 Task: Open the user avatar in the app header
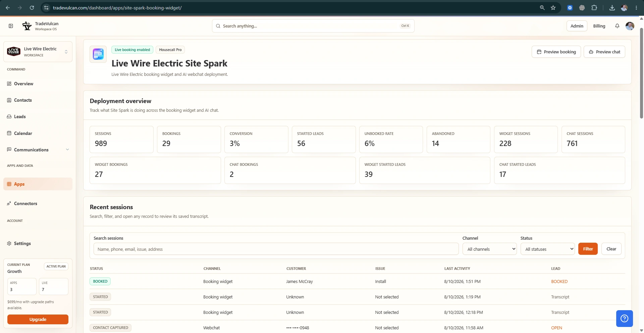pos(630,26)
